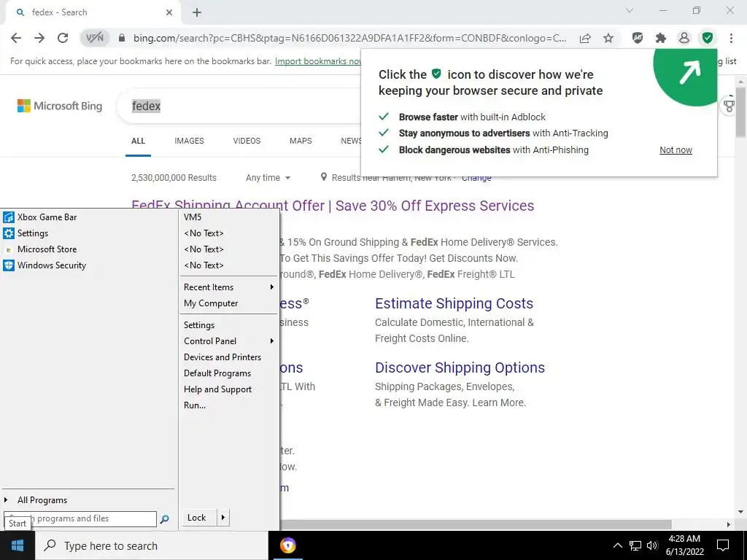This screenshot has width=747, height=560.
Task: Open the site lock padlock icon
Action: coord(122,38)
